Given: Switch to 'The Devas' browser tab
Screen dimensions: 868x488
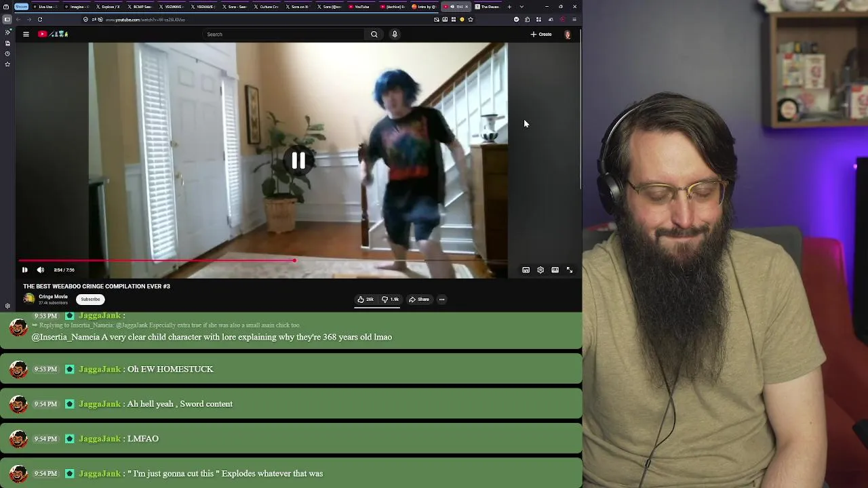Looking at the screenshot, I should [x=488, y=7].
